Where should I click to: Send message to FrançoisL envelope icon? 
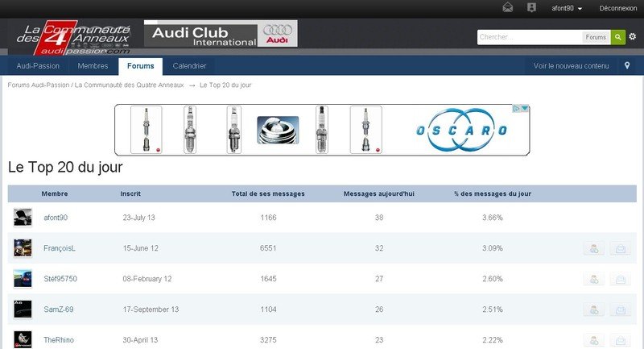(x=620, y=249)
